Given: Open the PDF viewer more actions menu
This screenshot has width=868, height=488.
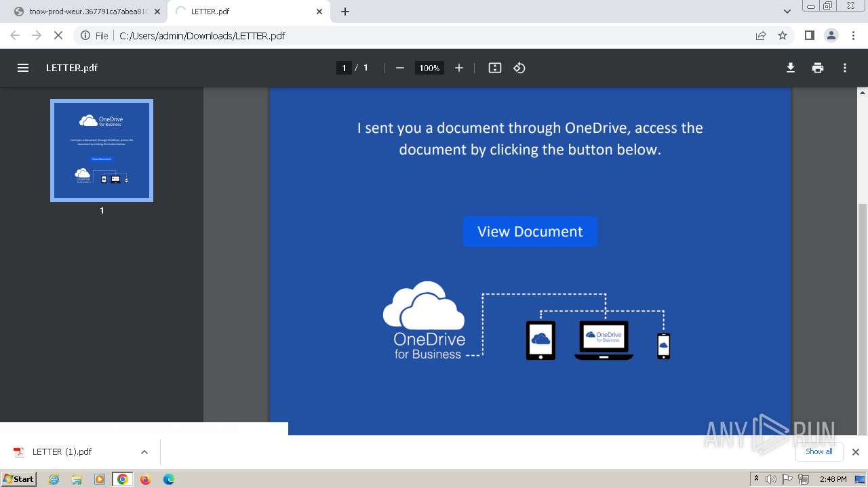Looking at the screenshot, I should pos(845,68).
